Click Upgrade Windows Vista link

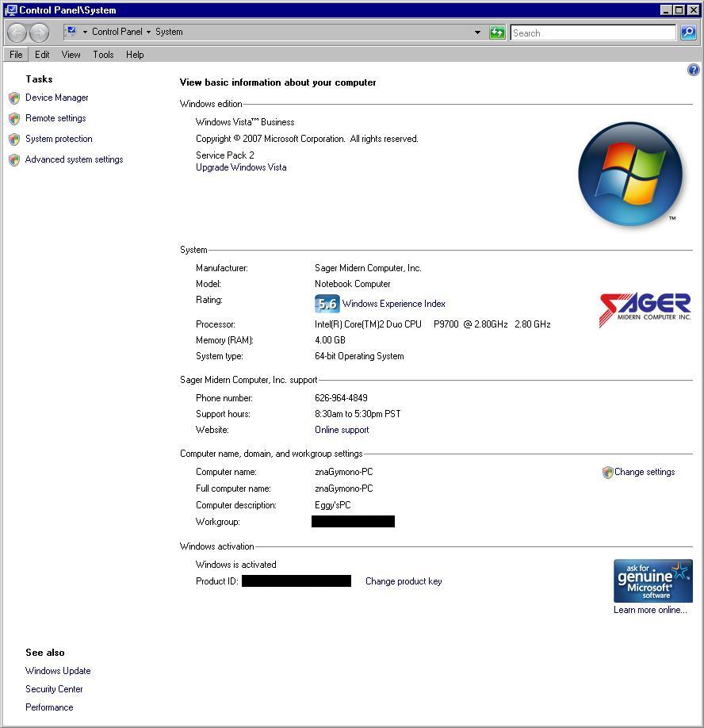tap(241, 167)
